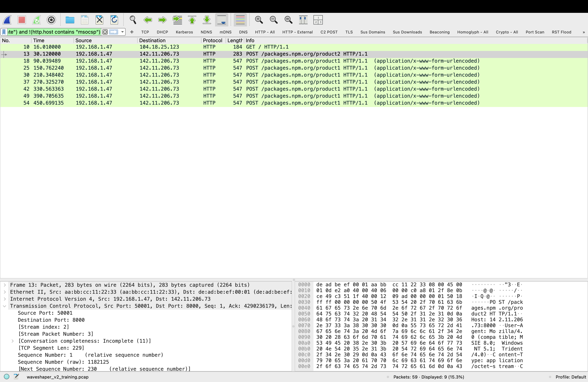Viewport: 588px width, 382px height.
Task: Collapse the Transmission Control Protocol details
Action: tap(4, 306)
